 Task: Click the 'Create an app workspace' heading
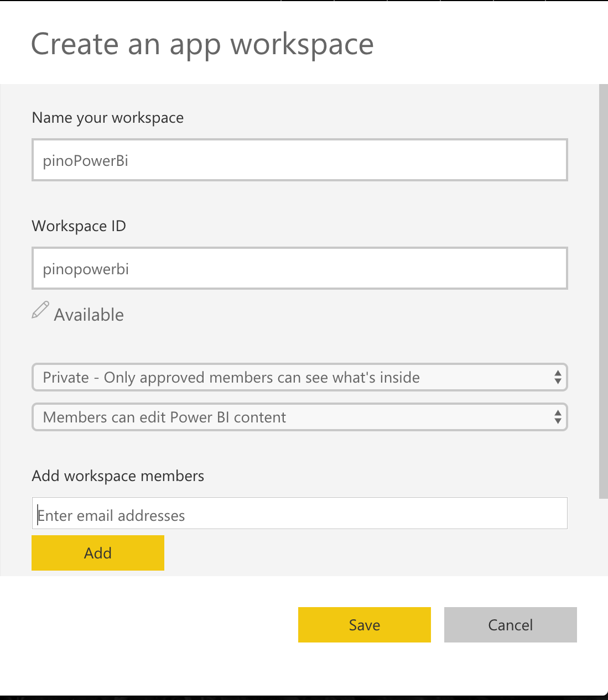point(202,44)
